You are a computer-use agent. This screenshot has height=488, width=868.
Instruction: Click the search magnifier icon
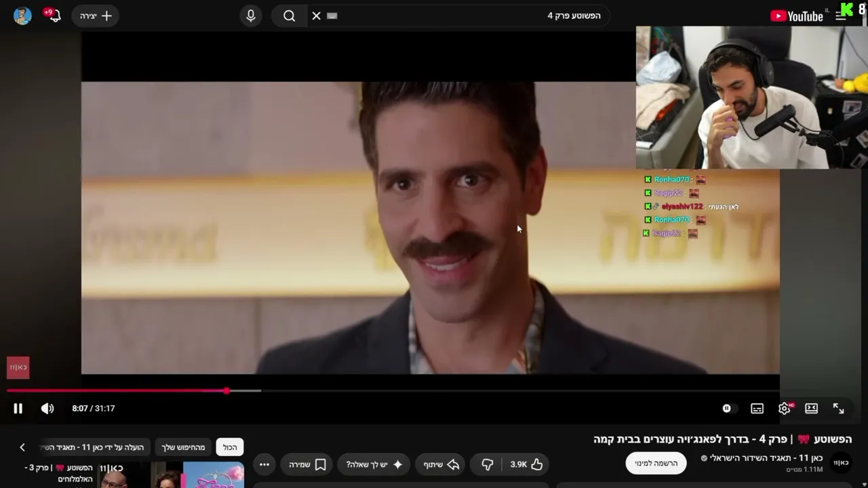point(290,16)
